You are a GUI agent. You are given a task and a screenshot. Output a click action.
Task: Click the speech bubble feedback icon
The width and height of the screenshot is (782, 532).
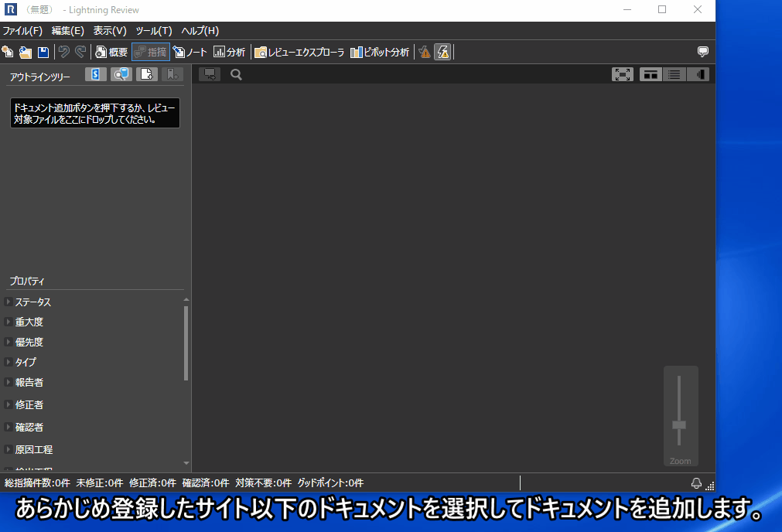click(703, 51)
